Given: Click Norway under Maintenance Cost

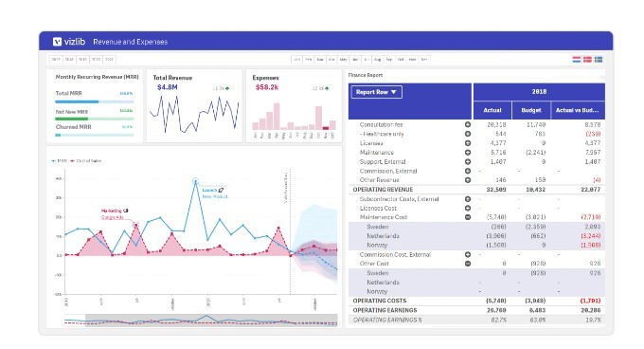Looking at the screenshot, I should (377, 245).
